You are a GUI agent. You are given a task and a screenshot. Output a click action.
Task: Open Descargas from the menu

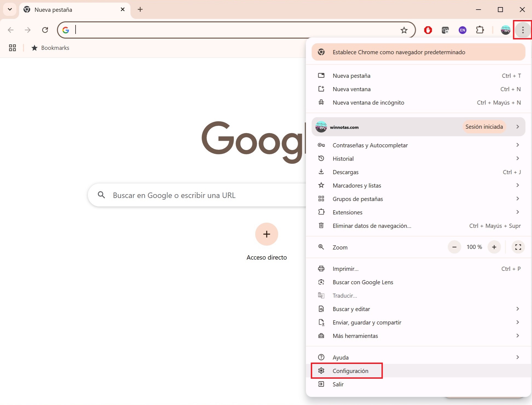click(418, 172)
